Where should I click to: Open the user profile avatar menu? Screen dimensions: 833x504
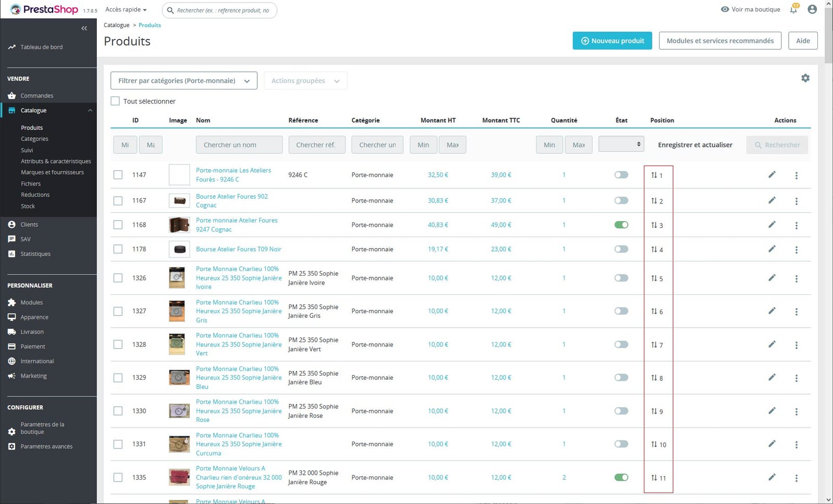point(812,9)
